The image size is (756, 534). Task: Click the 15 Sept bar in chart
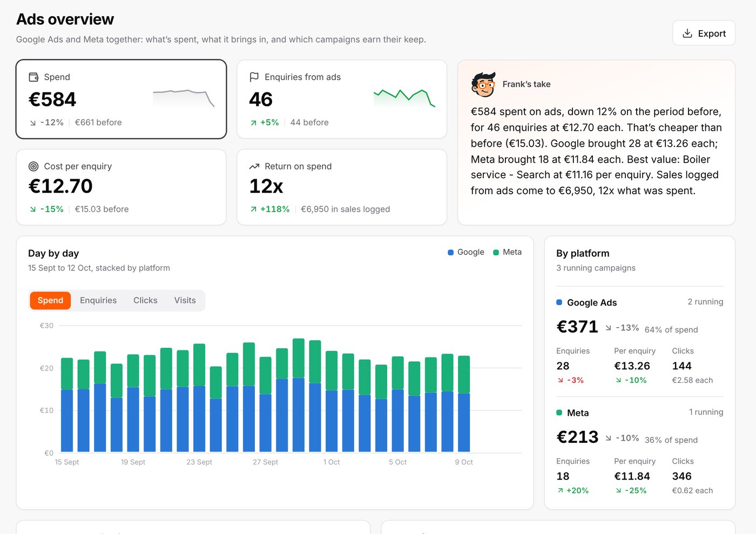point(67,404)
